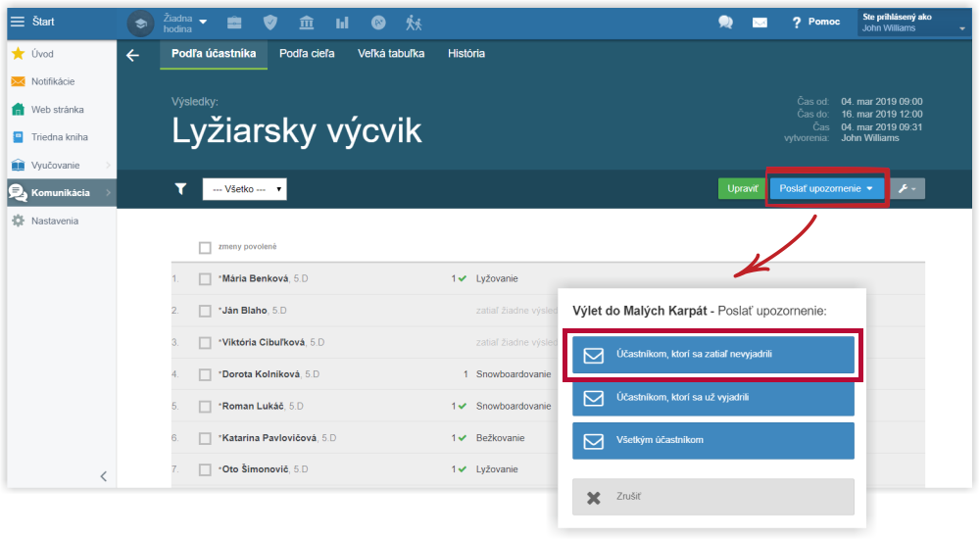Open the wrench tools dropdown
Viewport: 980px width, 540px height.
(x=906, y=189)
